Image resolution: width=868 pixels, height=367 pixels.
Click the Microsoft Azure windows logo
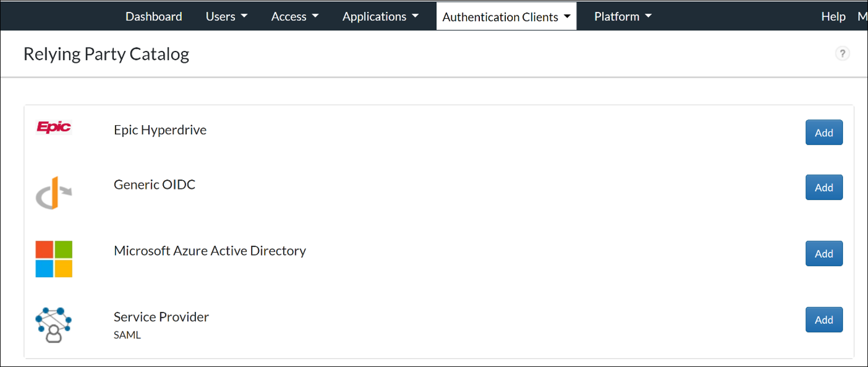[x=54, y=259]
